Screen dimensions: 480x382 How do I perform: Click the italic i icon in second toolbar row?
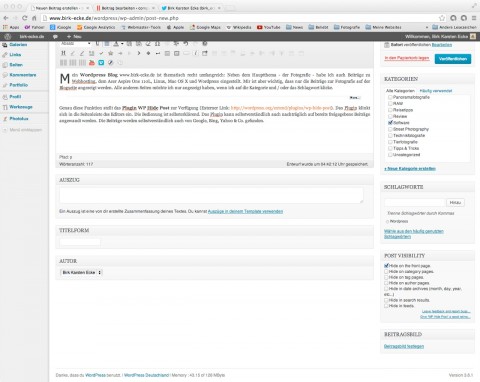(196, 53)
